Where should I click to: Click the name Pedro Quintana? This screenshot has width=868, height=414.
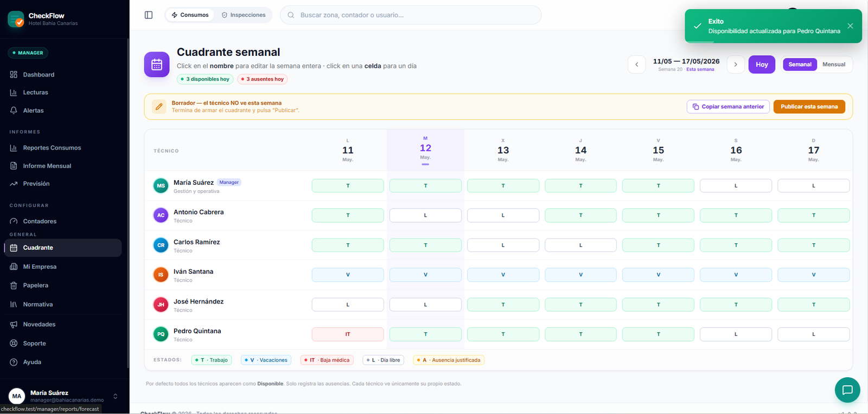[197, 331]
